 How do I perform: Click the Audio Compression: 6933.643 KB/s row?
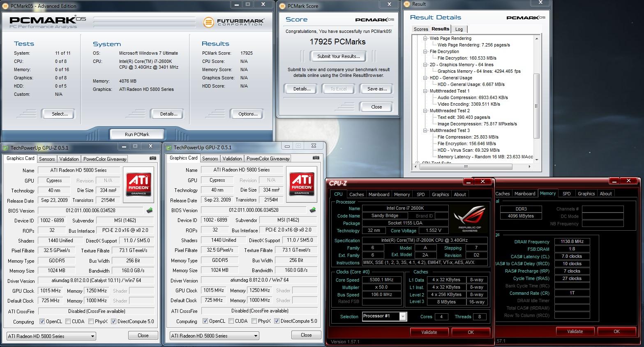(473, 97)
